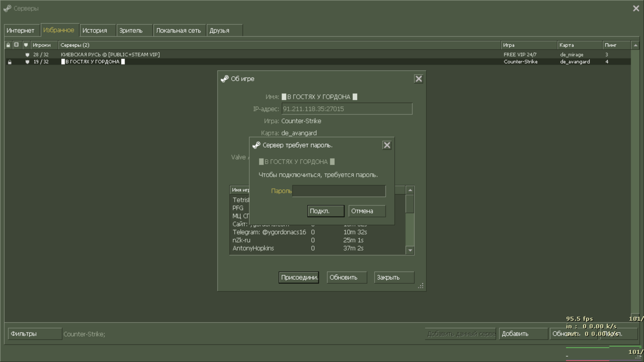
Task: Close the password prompt dialog with X
Action: click(x=387, y=145)
